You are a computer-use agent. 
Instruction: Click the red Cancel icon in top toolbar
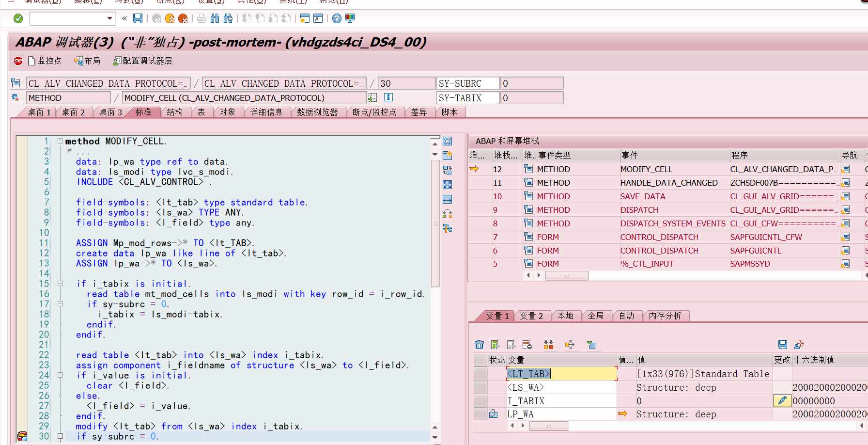pos(183,18)
